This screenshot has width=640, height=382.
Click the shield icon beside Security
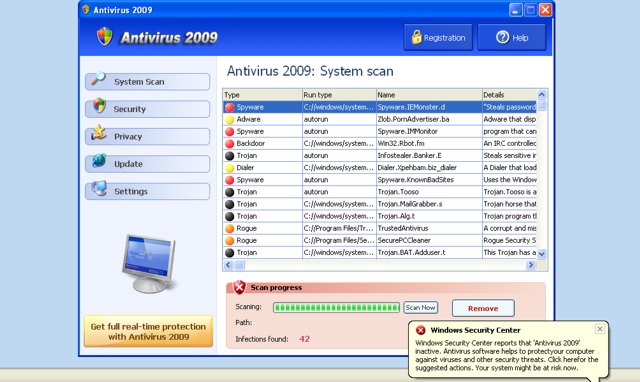pos(99,105)
